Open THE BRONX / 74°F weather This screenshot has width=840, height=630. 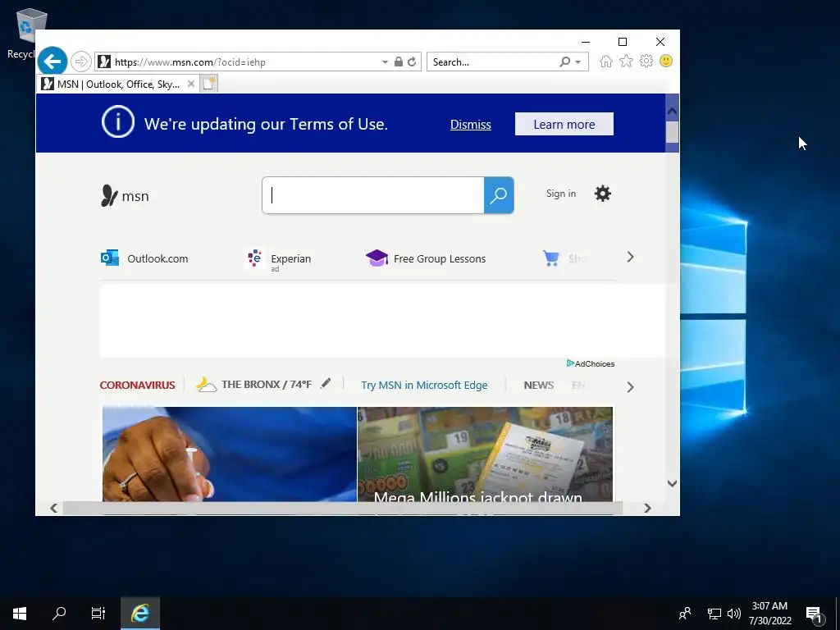pos(267,385)
